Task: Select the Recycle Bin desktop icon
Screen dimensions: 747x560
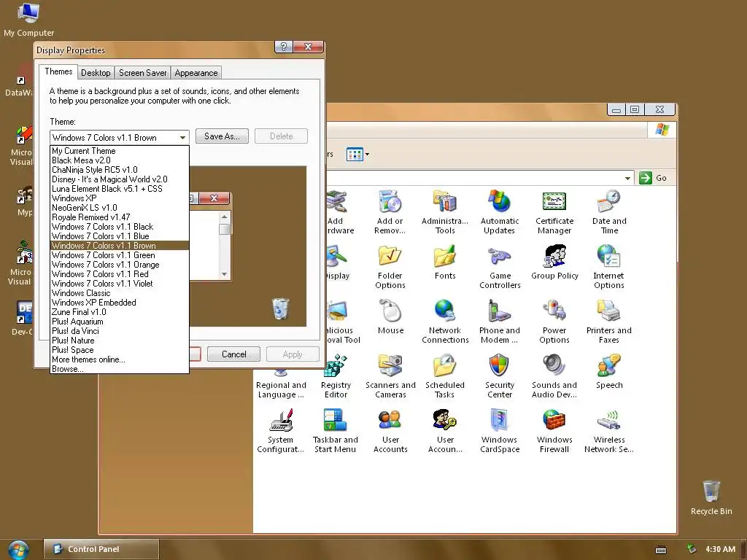Action: point(711,497)
